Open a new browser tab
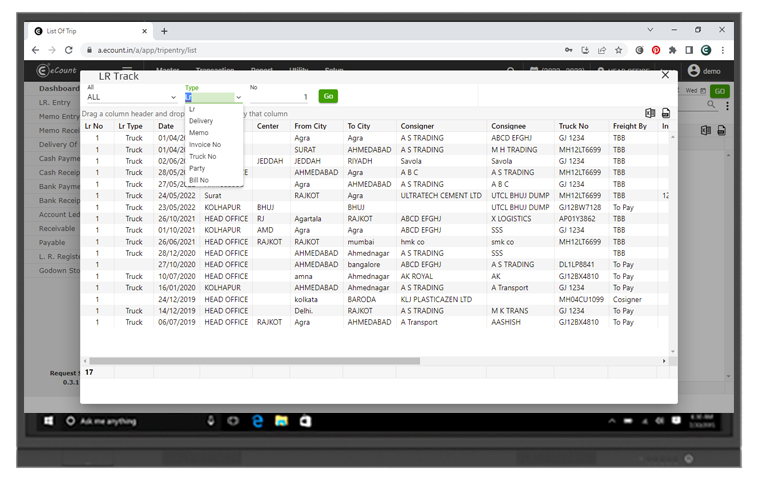The height and width of the screenshot is (480, 757). tap(164, 31)
